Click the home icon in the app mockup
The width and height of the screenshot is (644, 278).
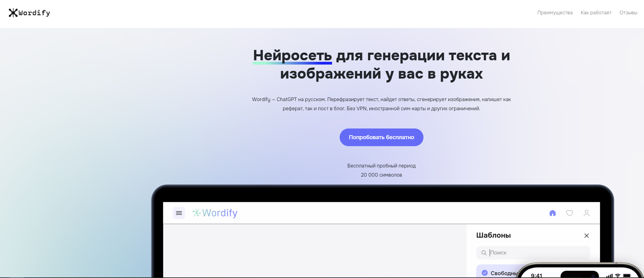[552, 213]
